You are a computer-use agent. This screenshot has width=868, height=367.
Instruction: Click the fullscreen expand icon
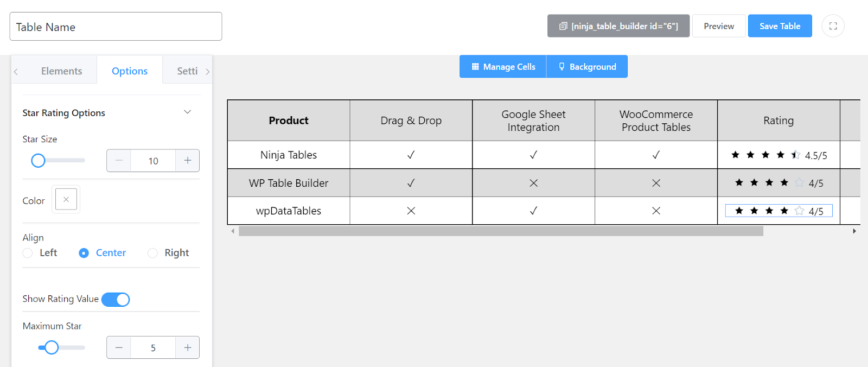(x=833, y=26)
